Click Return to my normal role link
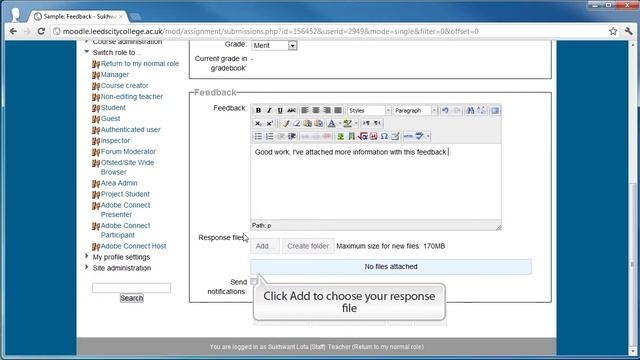 (x=140, y=64)
